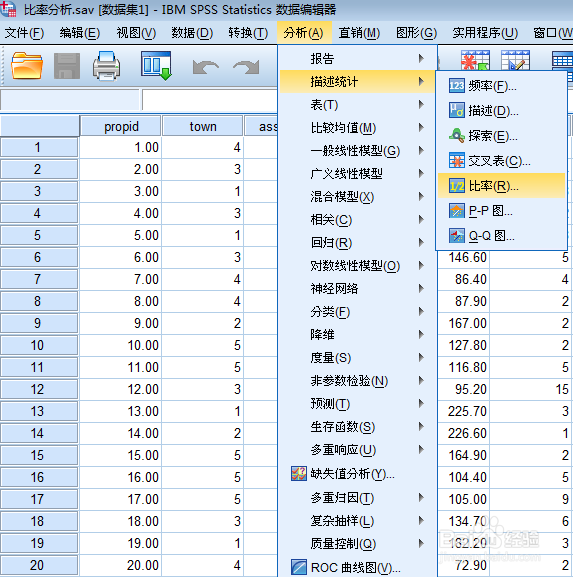Click the Open data folder icon
573x577 pixels.
[26, 66]
